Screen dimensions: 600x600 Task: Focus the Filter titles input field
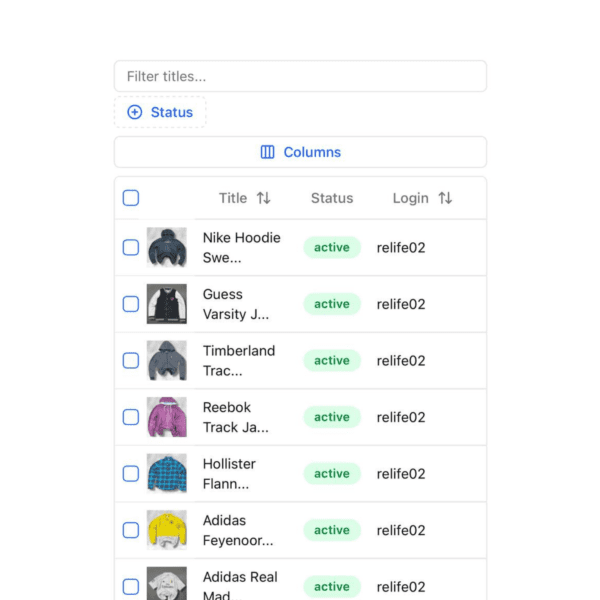click(x=300, y=76)
